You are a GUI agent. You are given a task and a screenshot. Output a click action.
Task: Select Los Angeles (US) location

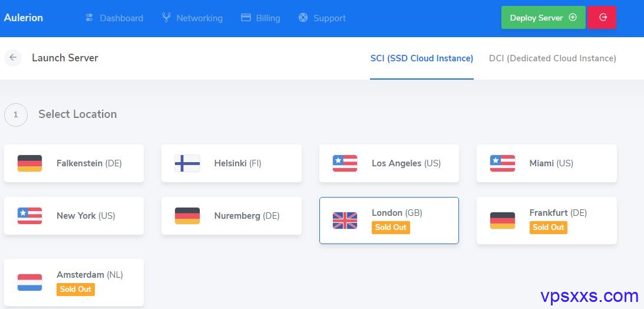[389, 163]
